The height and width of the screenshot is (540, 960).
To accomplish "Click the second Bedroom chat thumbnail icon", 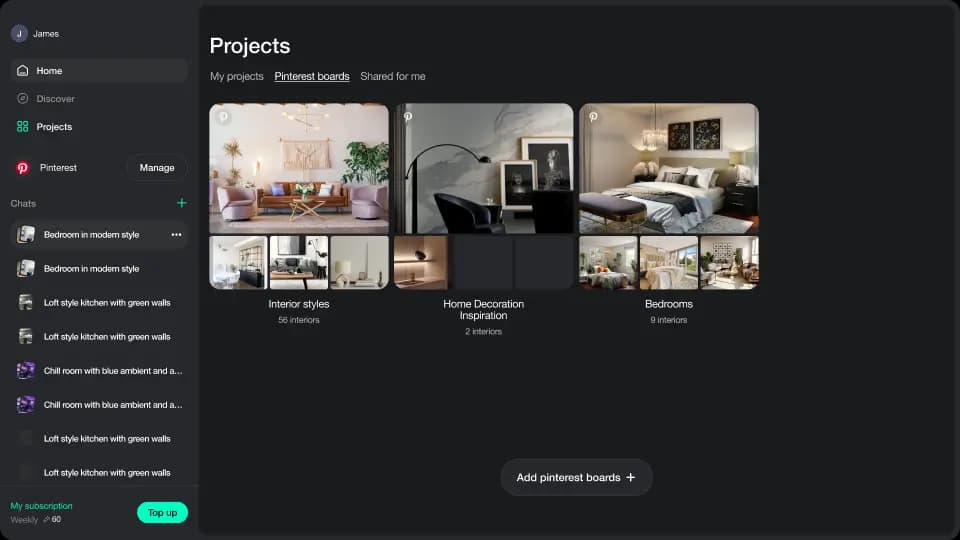I will (x=26, y=269).
